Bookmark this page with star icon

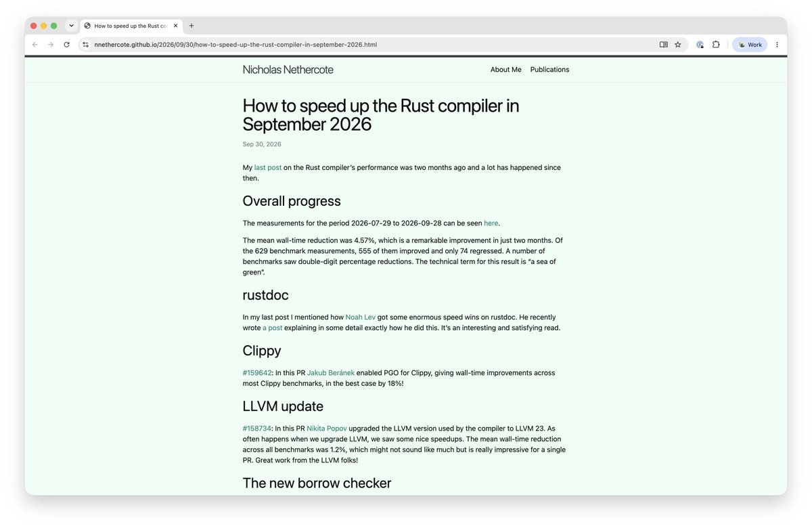(x=678, y=45)
